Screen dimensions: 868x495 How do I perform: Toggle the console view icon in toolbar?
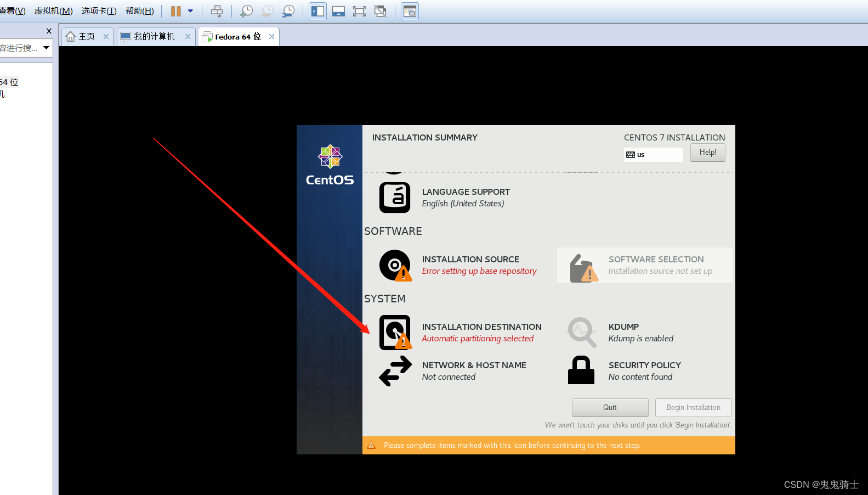point(410,11)
